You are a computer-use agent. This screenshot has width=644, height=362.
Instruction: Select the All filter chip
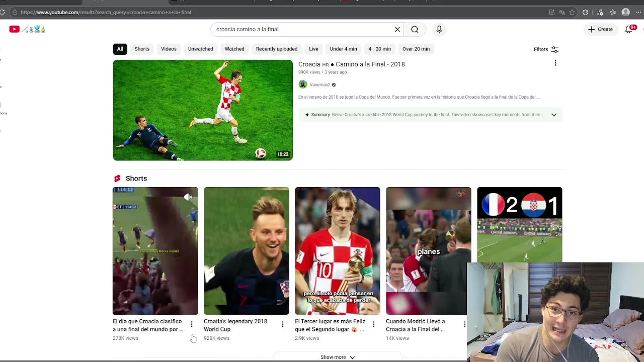[x=120, y=49]
